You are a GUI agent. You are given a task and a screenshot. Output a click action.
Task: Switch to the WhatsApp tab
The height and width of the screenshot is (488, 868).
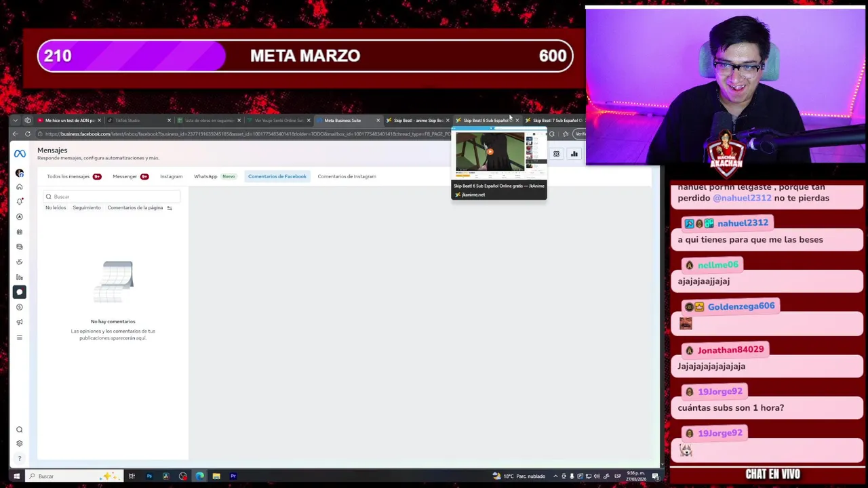click(x=205, y=176)
